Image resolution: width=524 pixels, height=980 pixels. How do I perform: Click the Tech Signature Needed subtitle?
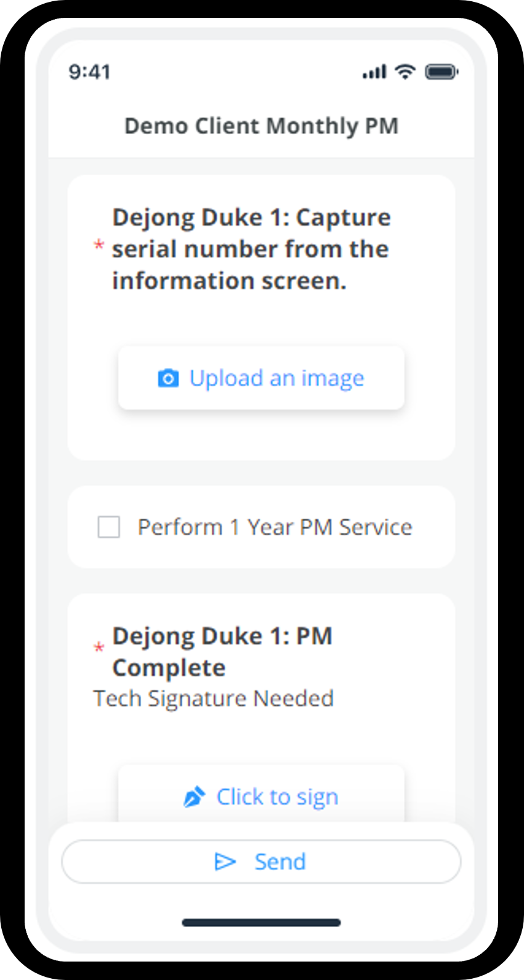[x=213, y=699]
